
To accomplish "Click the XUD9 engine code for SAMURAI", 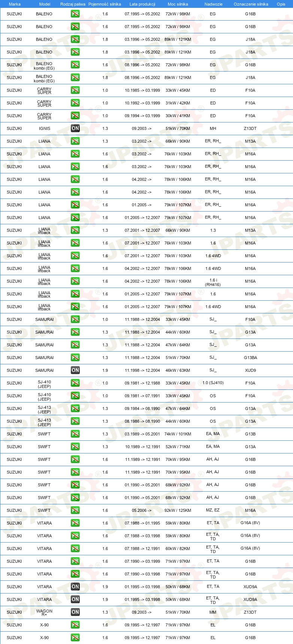I will coord(250,370).
